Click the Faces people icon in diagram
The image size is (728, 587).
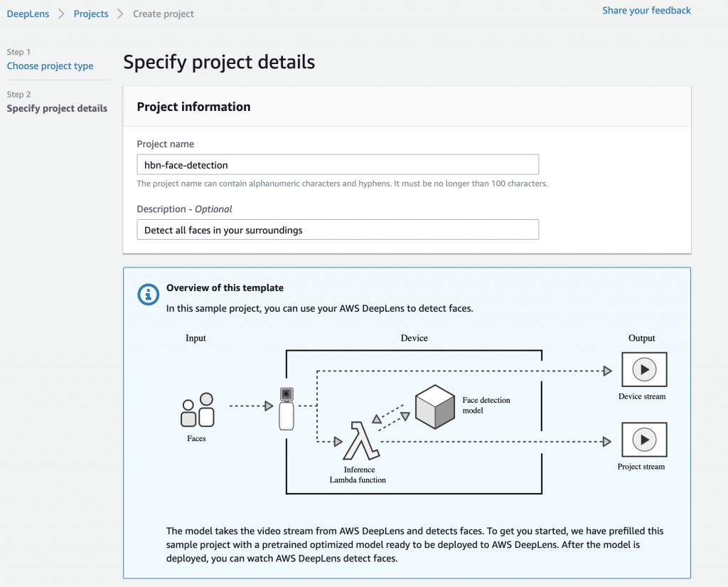(x=198, y=410)
